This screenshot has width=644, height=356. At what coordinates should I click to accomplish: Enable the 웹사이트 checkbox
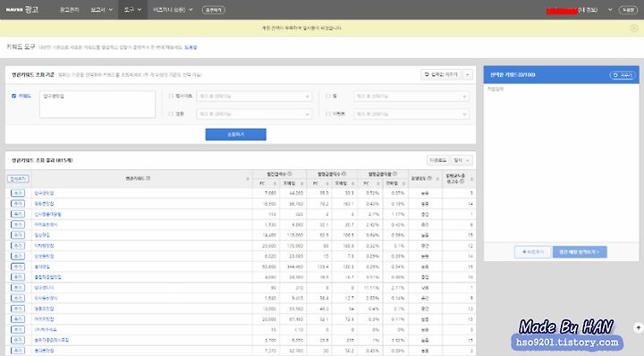tap(171, 96)
